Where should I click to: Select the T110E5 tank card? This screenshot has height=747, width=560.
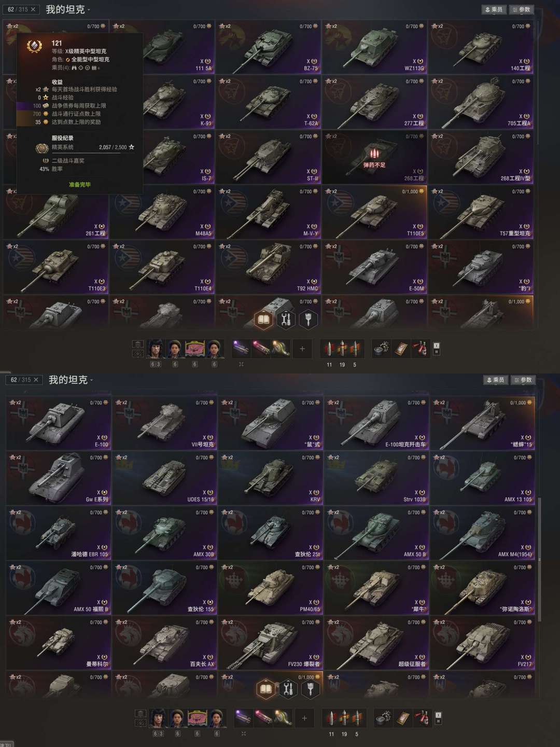[x=374, y=212]
